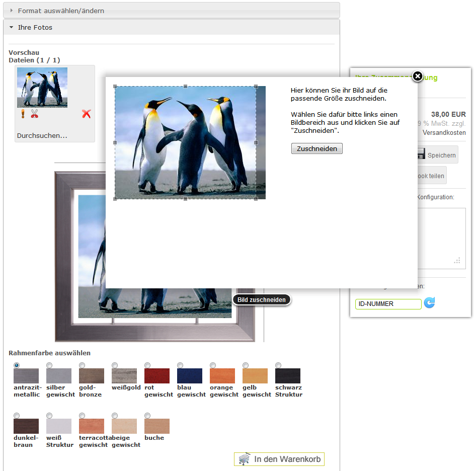Screen dimensions: 476x471
Task: Click the bottom-middle crop selection handle
Action: pos(186,199)
